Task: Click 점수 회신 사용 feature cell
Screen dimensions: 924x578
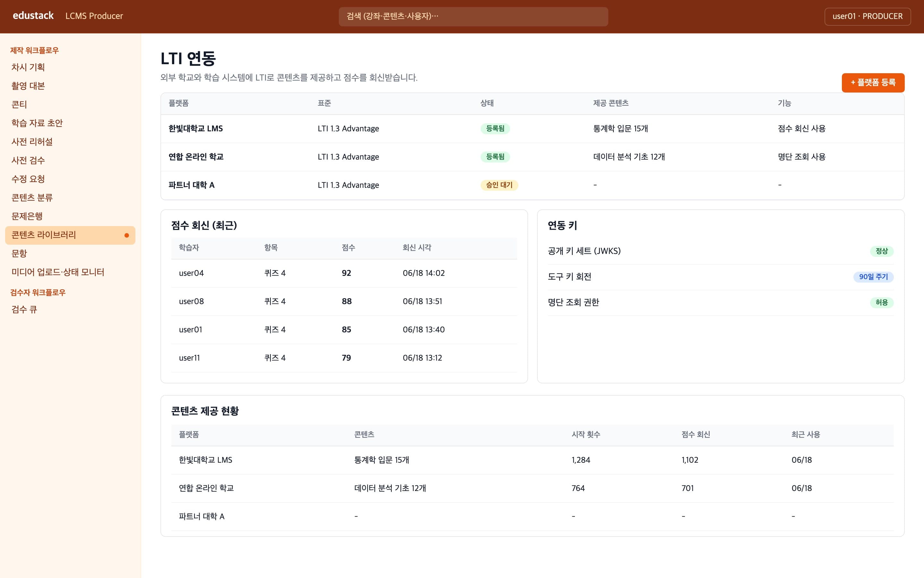Action: click(801, 129)
